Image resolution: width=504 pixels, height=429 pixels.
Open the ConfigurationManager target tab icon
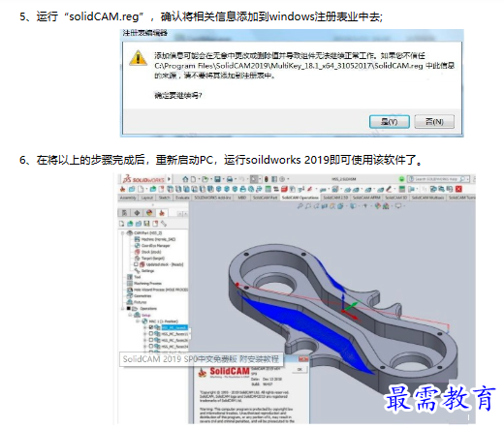pos(137,213)
